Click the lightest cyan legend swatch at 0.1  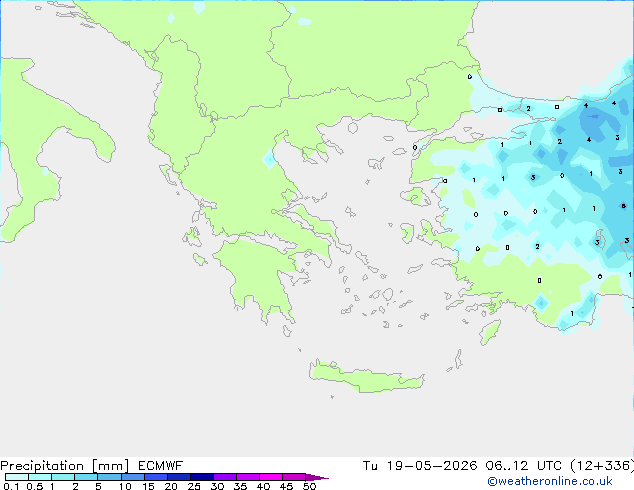(x=17, y=477)
